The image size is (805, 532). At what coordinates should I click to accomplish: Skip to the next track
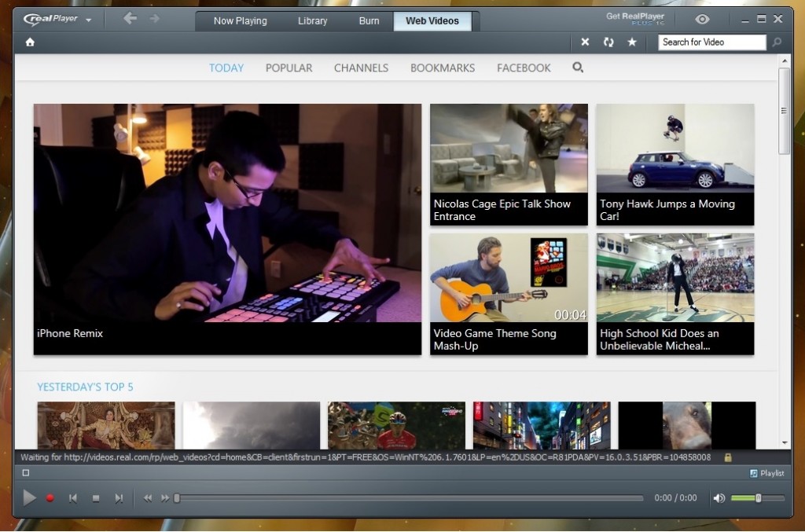pos(119,498)
